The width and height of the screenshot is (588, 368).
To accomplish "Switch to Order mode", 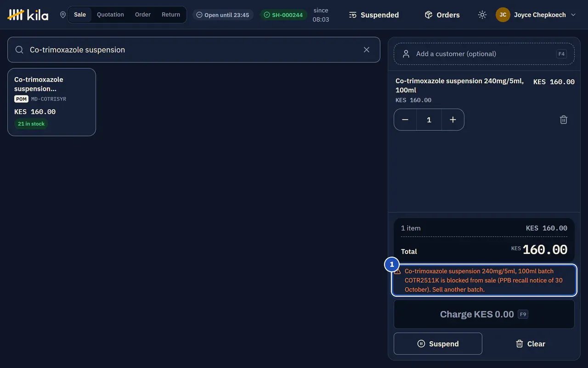I will 143,15.
